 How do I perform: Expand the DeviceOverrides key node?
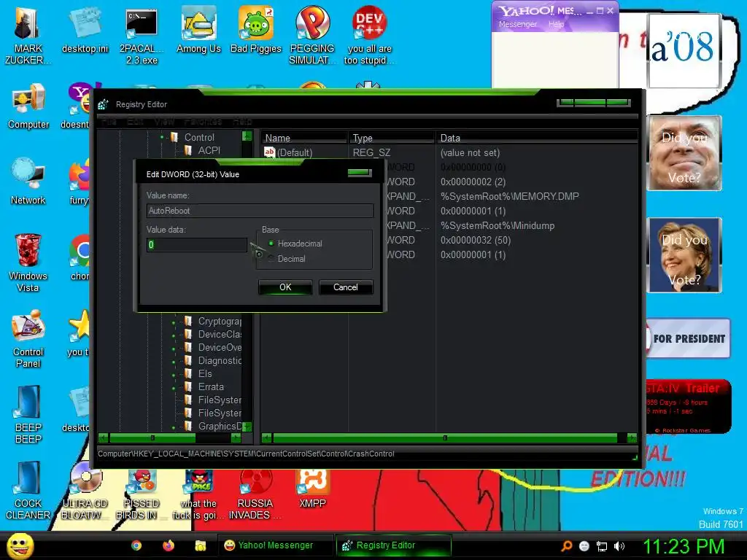click(x=174, y=348)
